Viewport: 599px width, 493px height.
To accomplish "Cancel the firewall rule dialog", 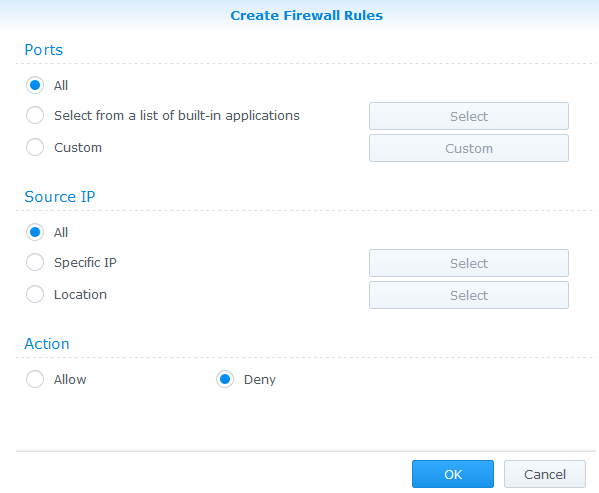I will pyautogui.click(x=545, y=474).
